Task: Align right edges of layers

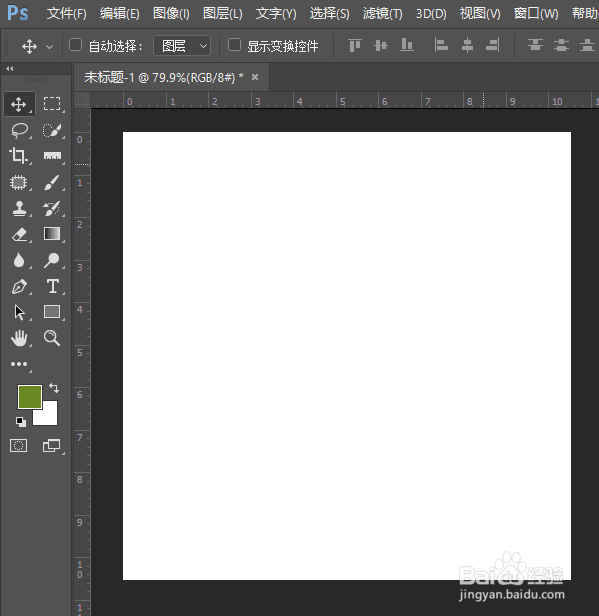Action: click(493, 45)
